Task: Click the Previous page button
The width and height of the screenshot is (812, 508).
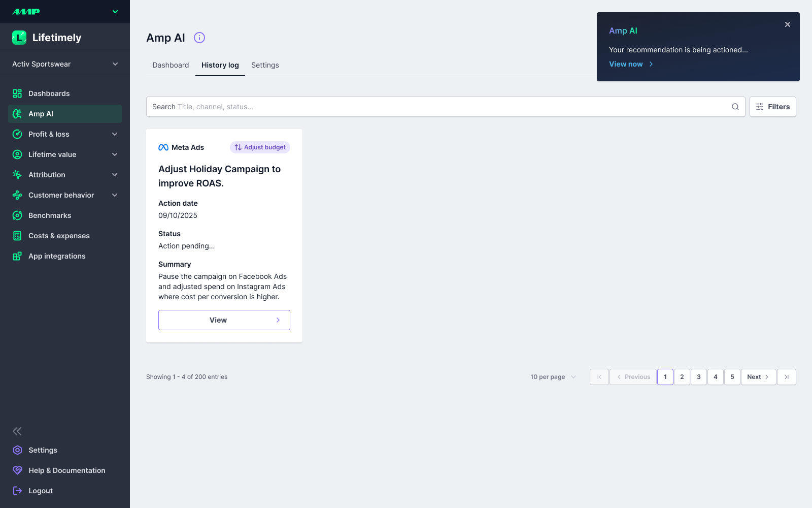Action: [633, 377]
